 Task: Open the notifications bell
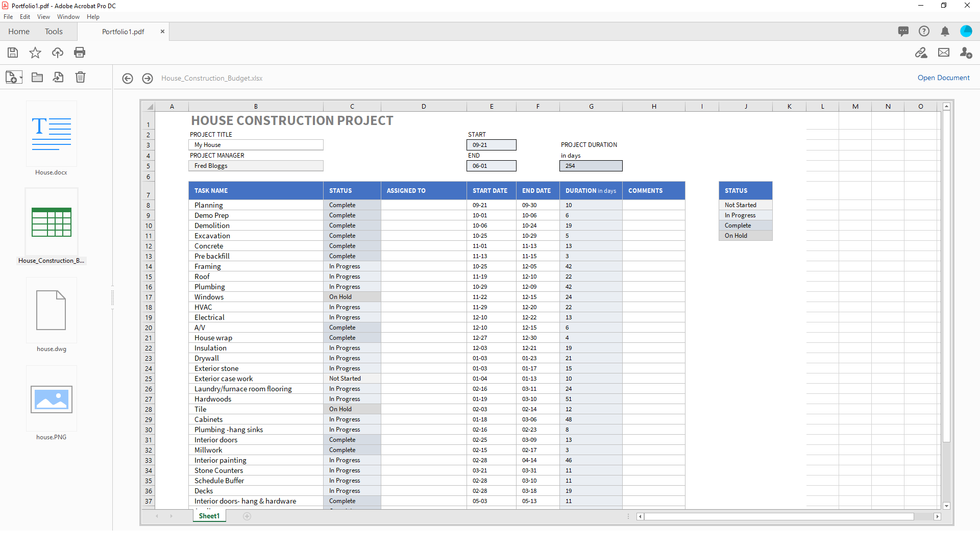pos(945,31)
